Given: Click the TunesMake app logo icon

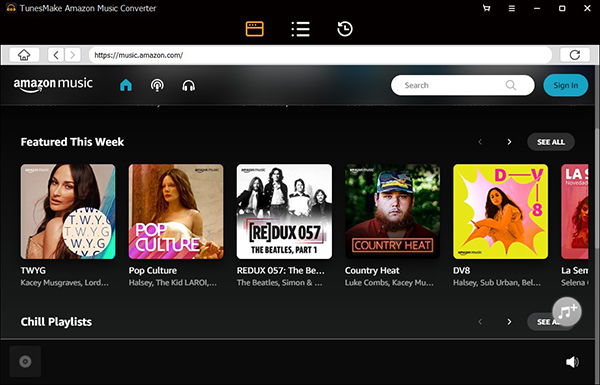Looking at the screenshot, I should [x=11, y=8].
